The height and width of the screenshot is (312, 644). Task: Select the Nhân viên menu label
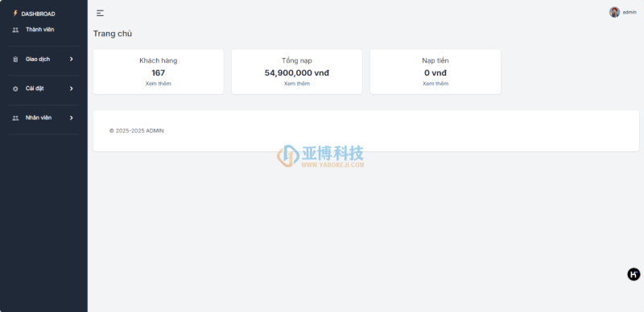pos(39,118)
